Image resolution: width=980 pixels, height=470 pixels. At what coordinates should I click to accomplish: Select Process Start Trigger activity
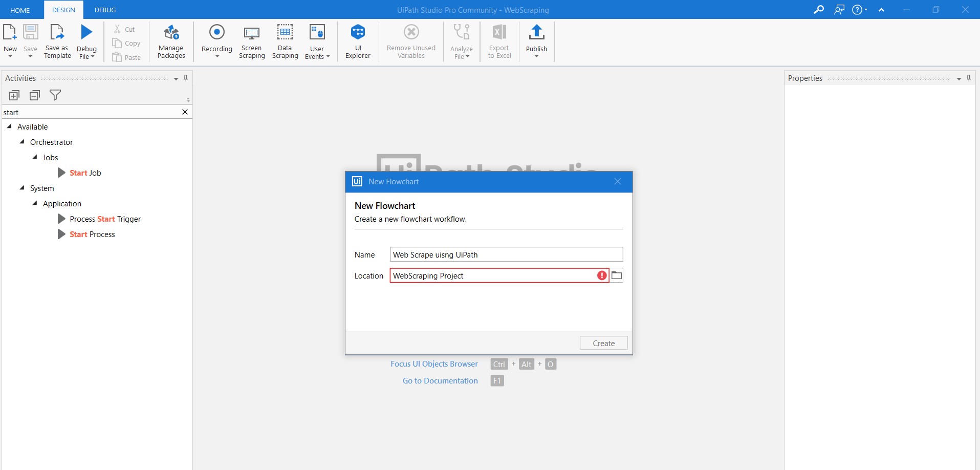(99, 219)
